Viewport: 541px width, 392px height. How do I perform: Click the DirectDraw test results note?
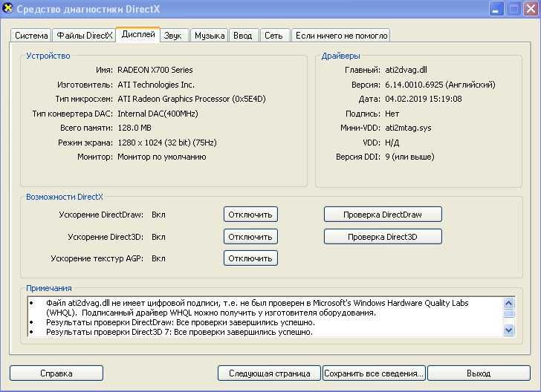[x=180, y=322]
